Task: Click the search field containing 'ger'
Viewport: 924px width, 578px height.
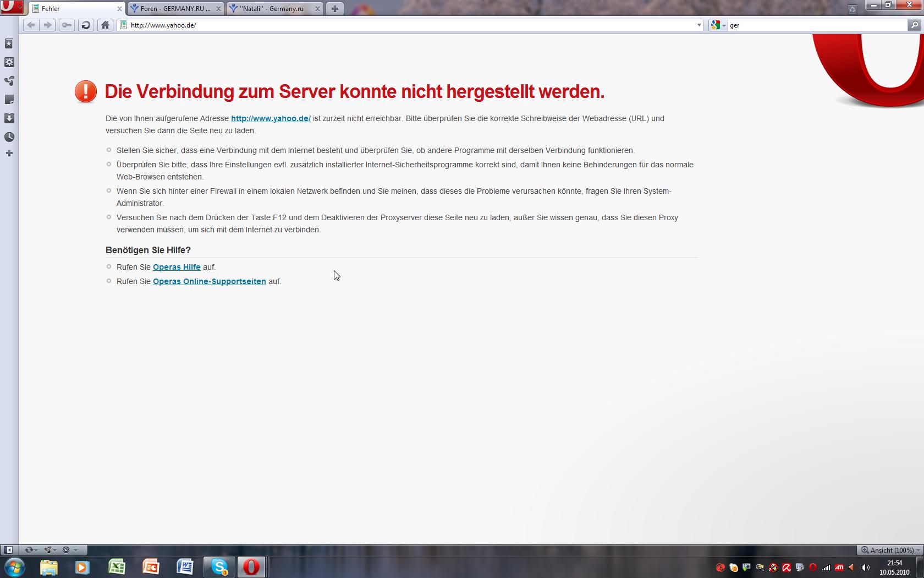Action: click(x=817, y=25)
